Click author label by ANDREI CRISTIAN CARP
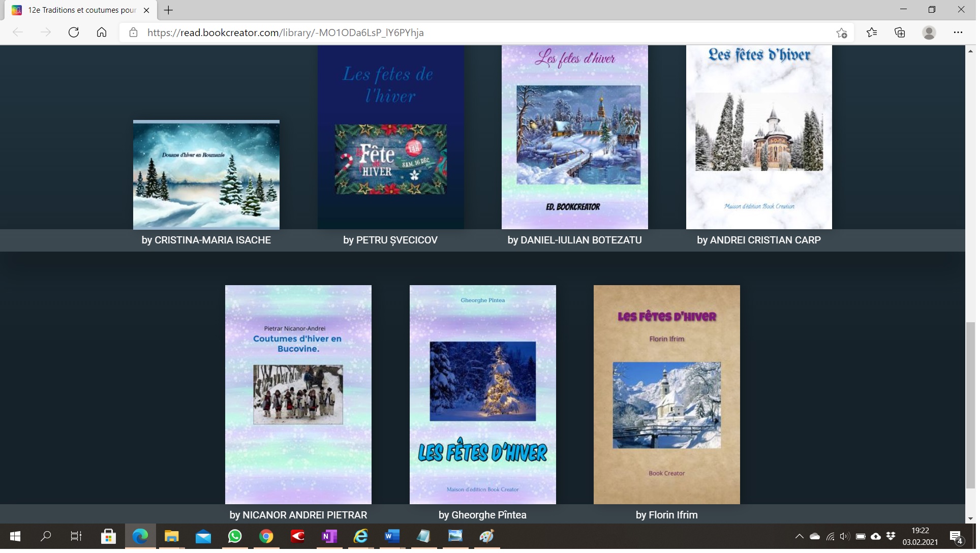 (x=758, y=240)
